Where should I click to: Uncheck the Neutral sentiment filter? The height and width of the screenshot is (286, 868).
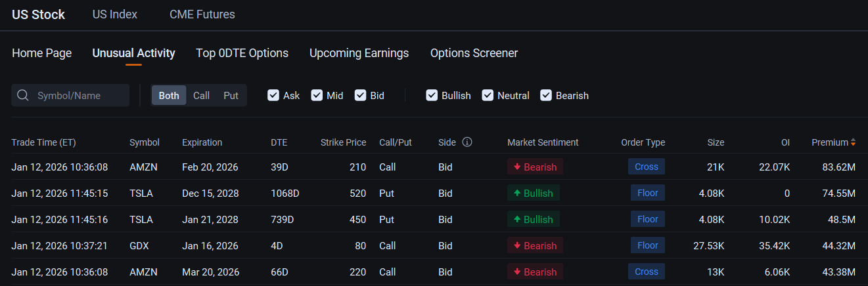point(488,95)
